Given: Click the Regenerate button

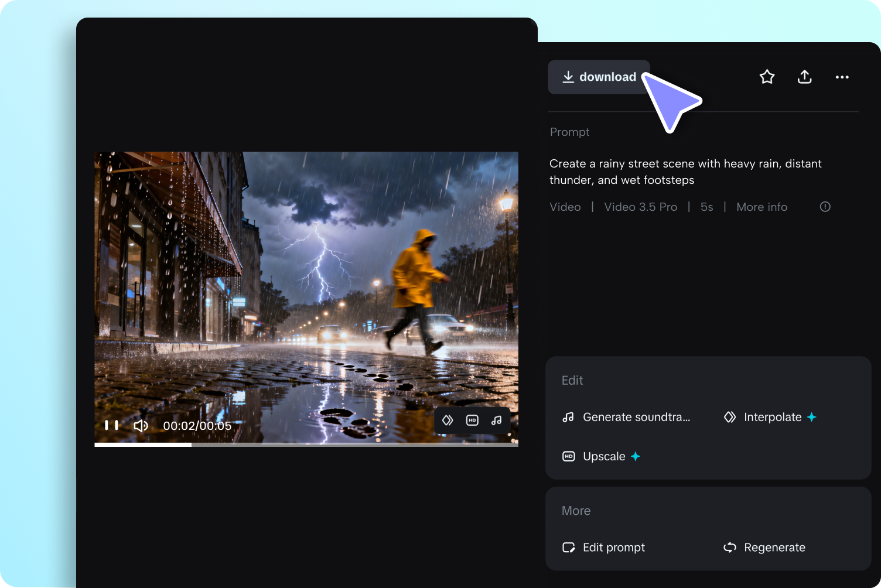Looking at the screenshot, I should point(774,547).
